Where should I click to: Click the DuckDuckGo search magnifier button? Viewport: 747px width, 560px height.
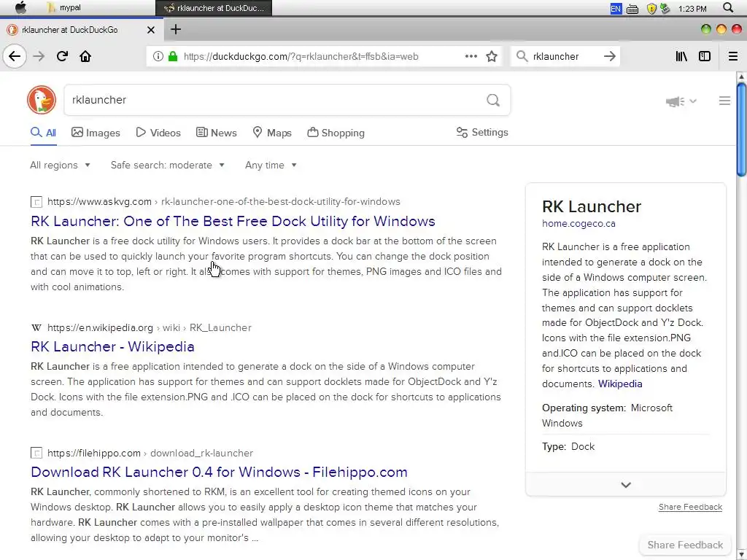pos(493,100)
